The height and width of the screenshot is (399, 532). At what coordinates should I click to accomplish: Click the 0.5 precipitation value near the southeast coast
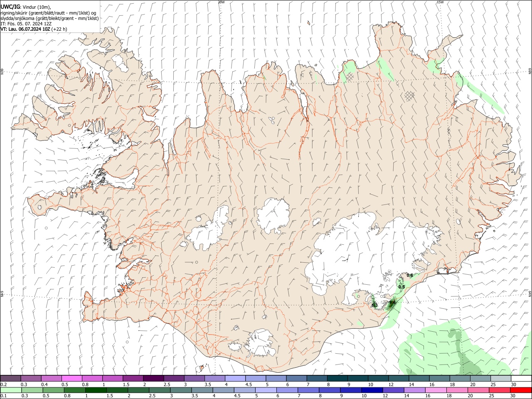(401, 287)
